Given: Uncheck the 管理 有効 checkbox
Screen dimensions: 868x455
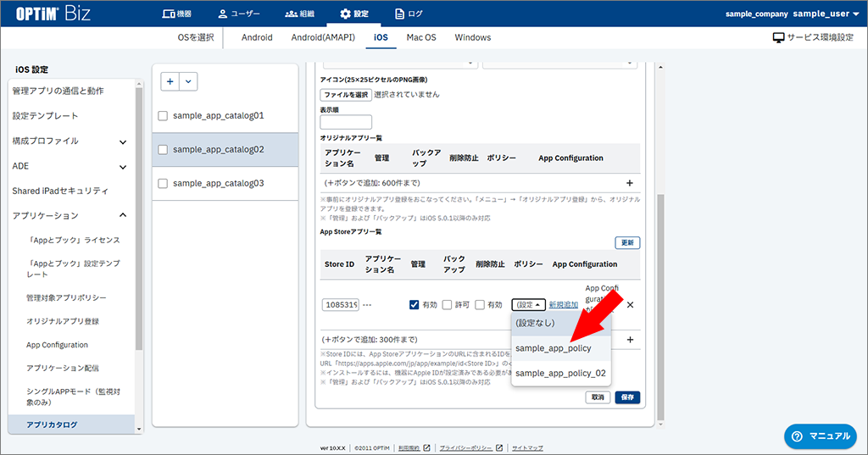Looking at the screenshot, I should pyautogui.click(x=414, y=304).
